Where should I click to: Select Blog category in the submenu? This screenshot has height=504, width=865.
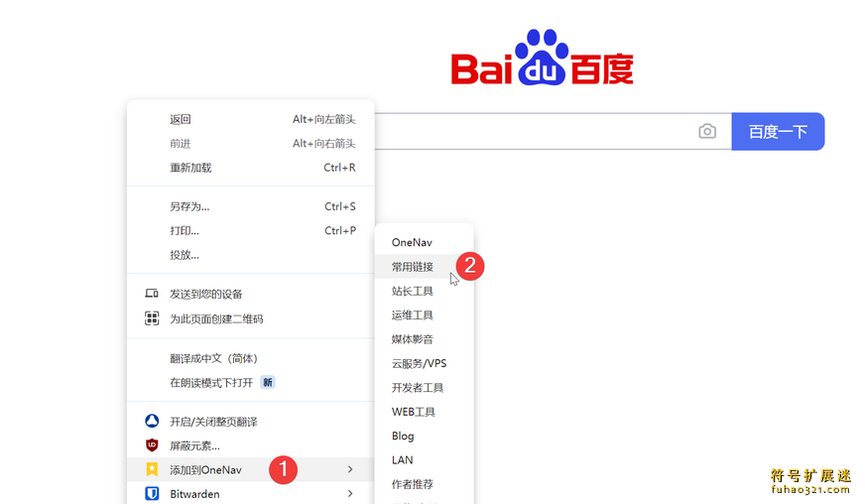[x=424, y=436]
